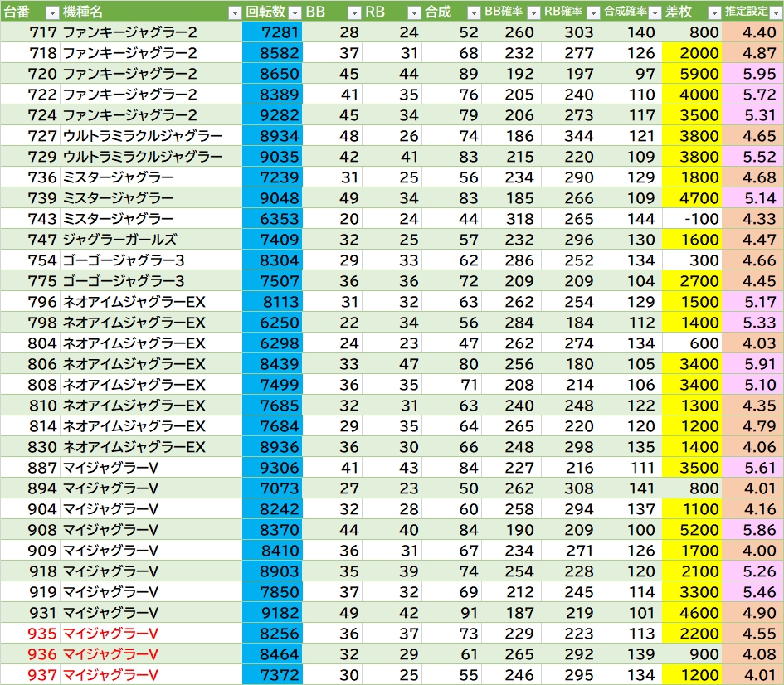
Task: Open the RB確率 column filter arrow
Action: pos(593,13)
